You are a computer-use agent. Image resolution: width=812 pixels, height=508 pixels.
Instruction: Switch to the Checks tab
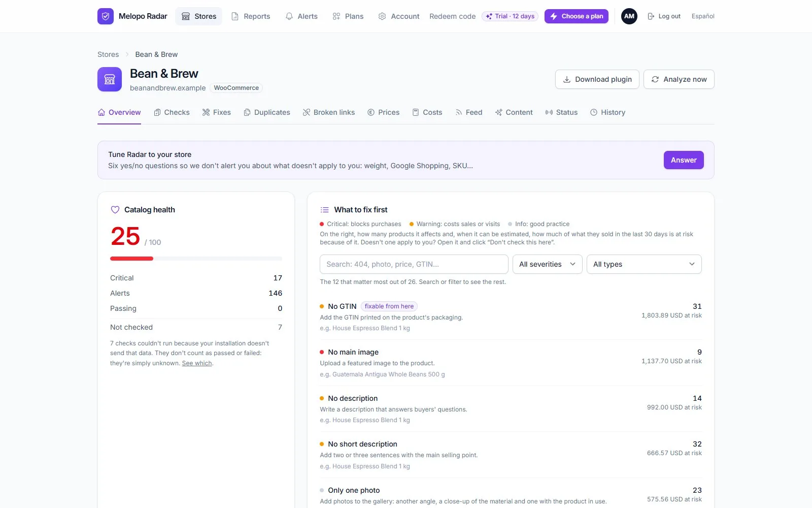coord(172,112)
